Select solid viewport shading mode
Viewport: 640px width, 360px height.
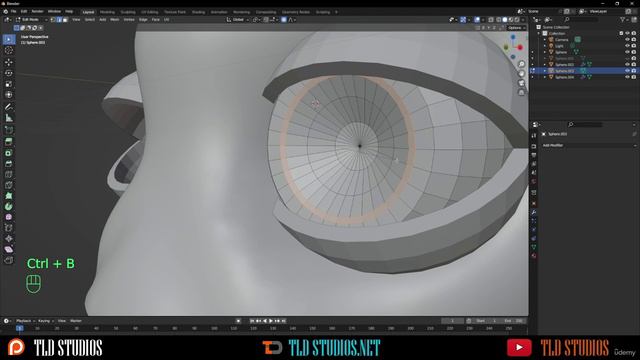(x=505, y=20)
